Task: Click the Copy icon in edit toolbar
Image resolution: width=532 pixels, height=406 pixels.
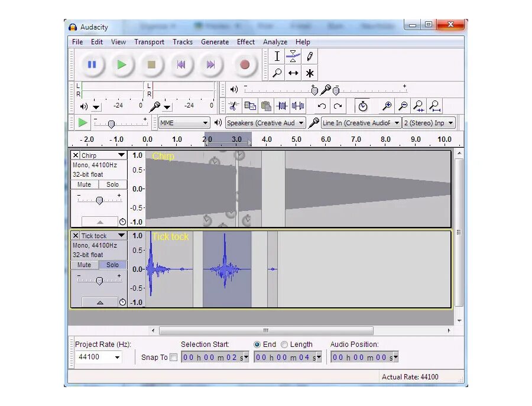Action: 250,106
